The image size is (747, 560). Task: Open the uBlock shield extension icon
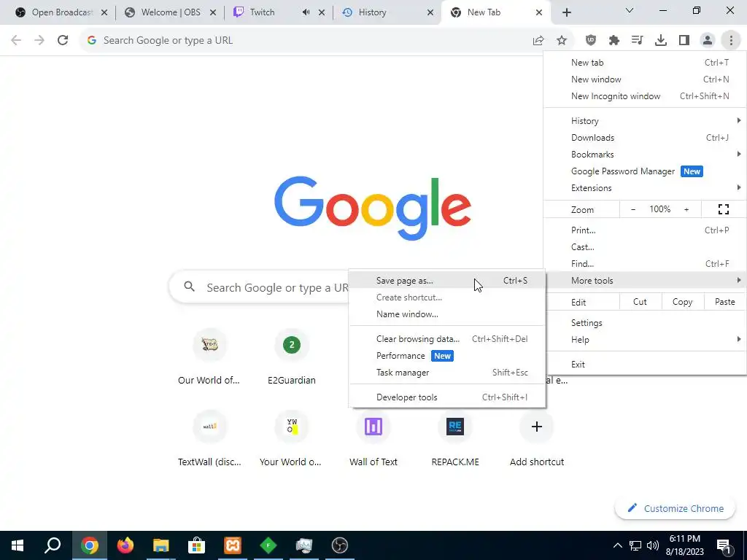(591, 40)
